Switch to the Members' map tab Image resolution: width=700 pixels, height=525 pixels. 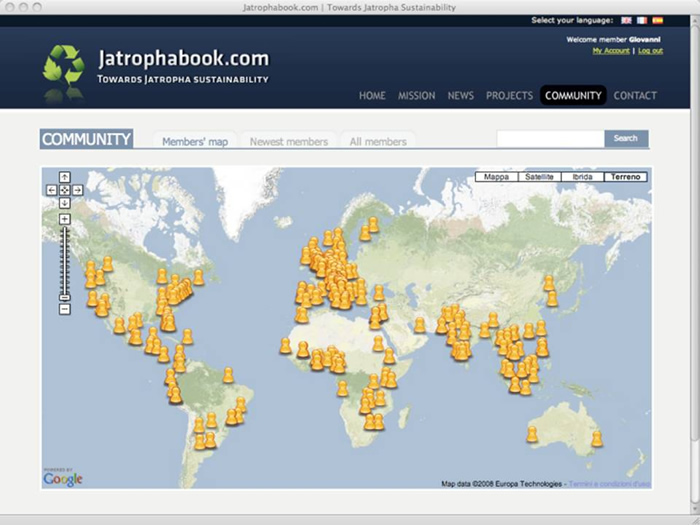click(x=195, y=141)
